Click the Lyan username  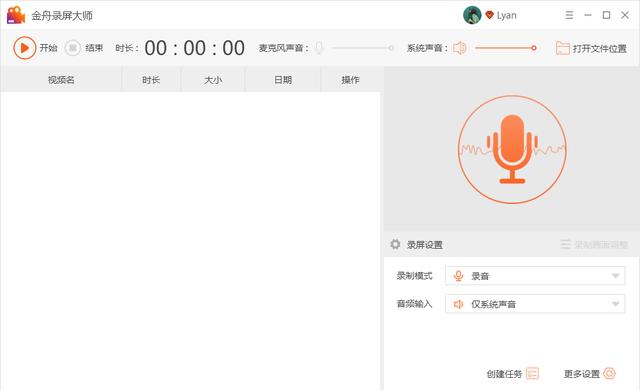(507, 16)
